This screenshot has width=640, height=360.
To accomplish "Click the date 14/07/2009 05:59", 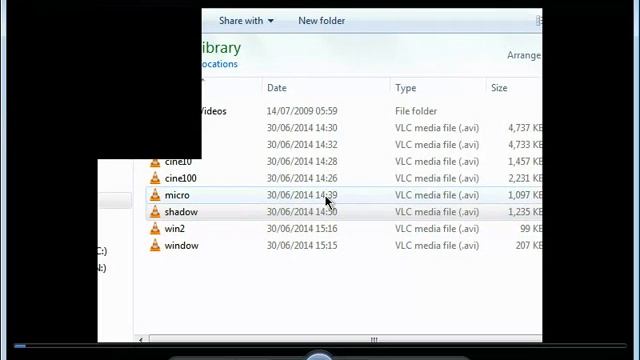I will point(302,111).
